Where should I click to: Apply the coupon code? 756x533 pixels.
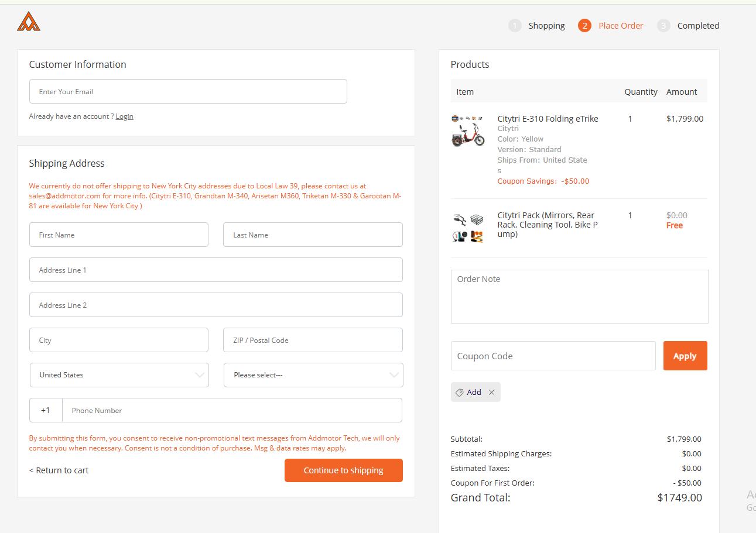(685, 356)
